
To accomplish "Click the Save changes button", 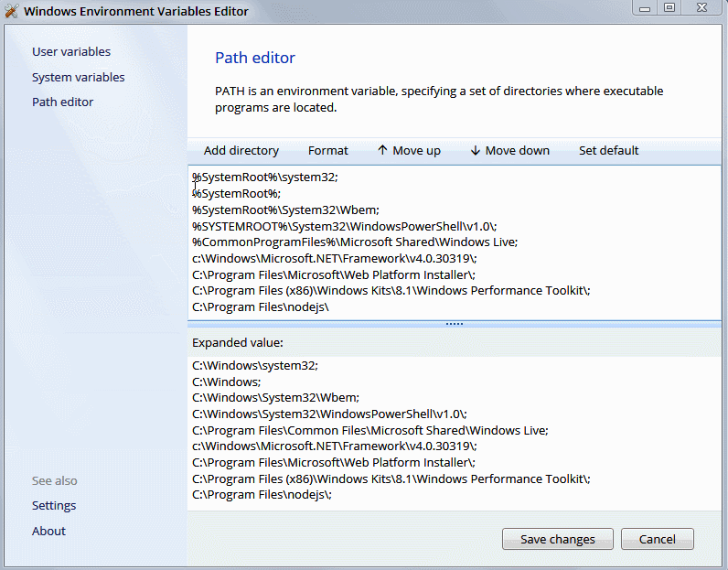I will 558,539.
